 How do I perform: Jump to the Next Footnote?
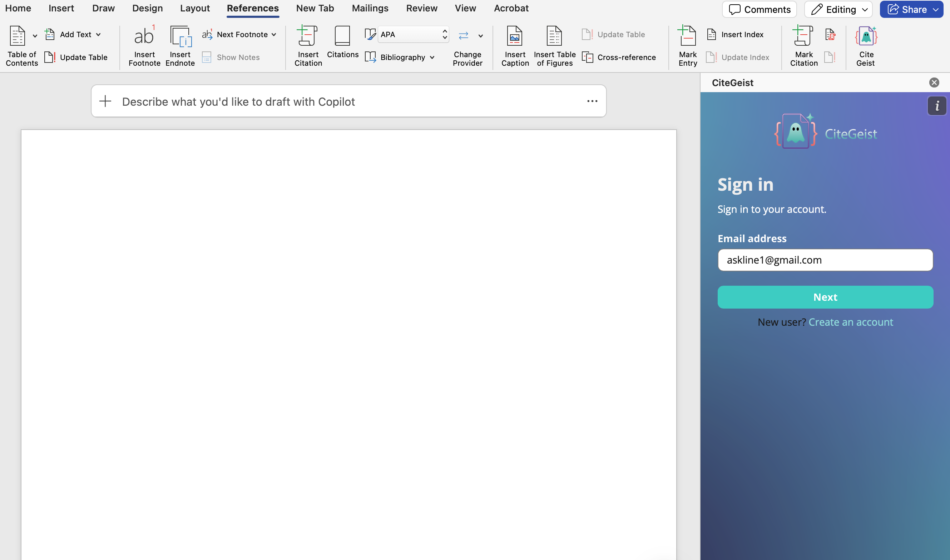(x=236, y=34)
